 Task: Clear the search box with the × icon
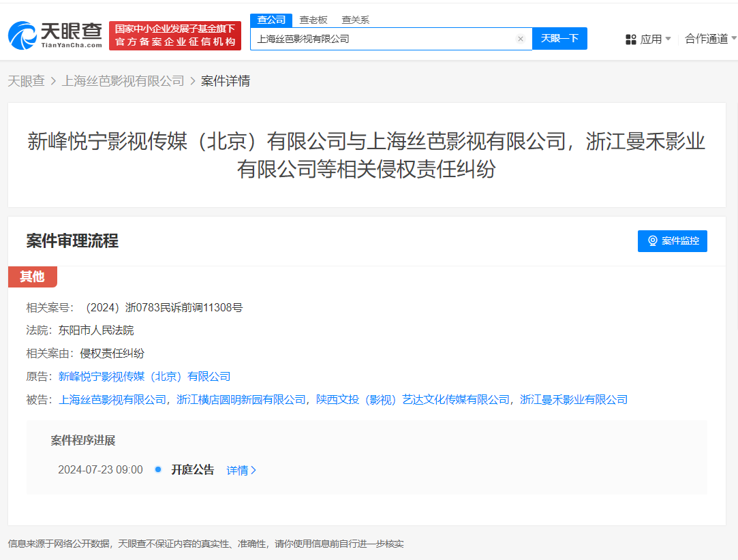point(521,39)
